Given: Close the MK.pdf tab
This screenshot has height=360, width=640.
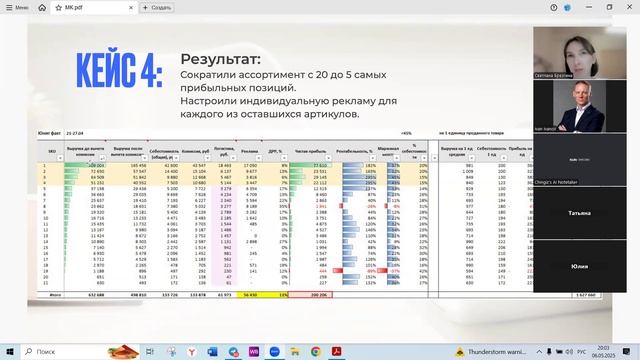Looking at the screenshot, I should [x=131, y=8].
